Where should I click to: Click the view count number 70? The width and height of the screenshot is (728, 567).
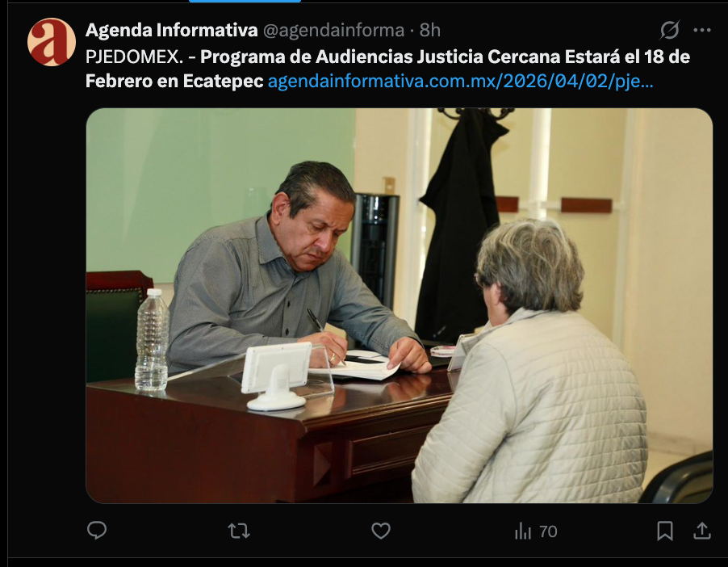(548, 531)
